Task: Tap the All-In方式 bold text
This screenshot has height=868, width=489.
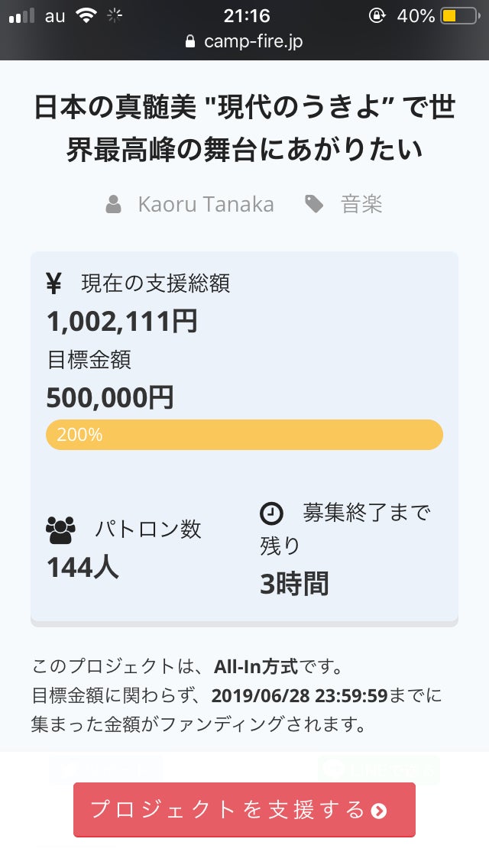Action: [x=256, y=666]
